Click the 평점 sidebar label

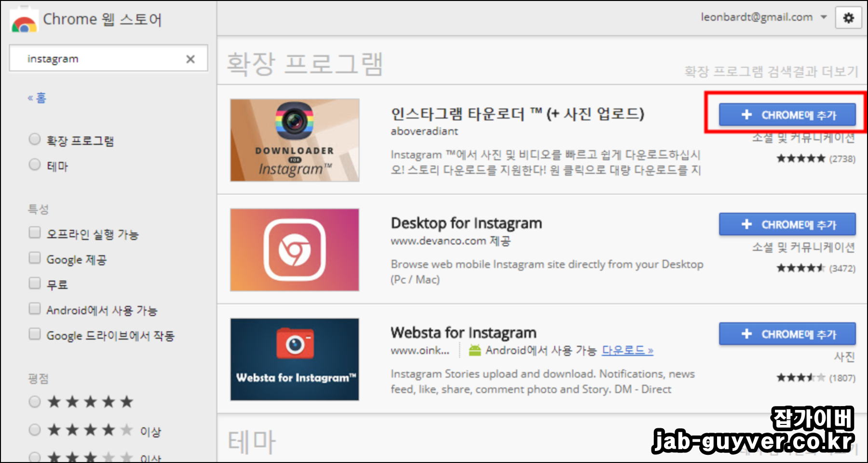click(38, 379)
